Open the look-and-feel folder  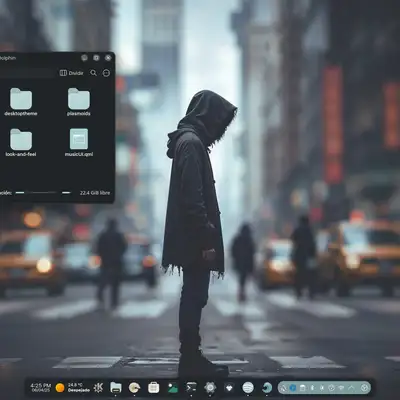pos(21,139)
